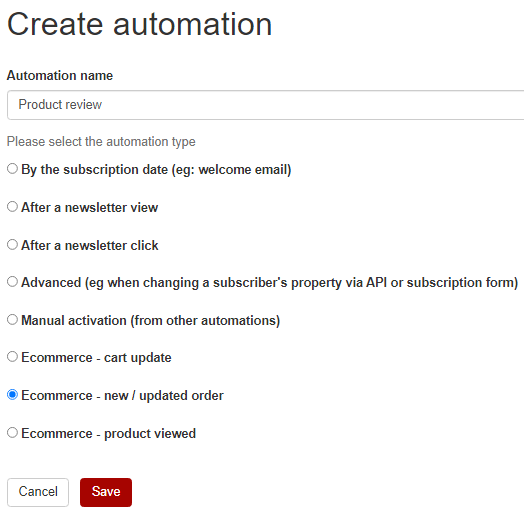Choose the 'After a newsletter view' option
Image resolution: width=524 pixels, height=518 pixels.
click(x=12, y=207)
